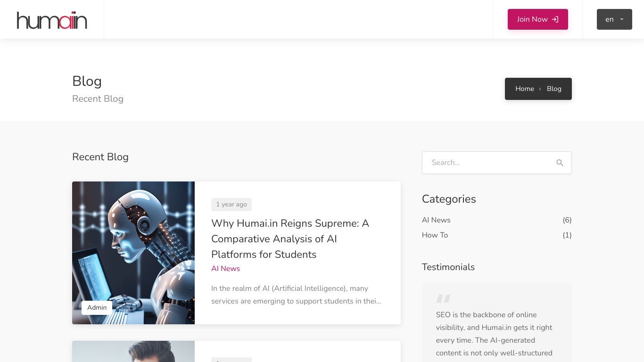Click the Admin author badge
644x362 pixels.
[97, 307]
